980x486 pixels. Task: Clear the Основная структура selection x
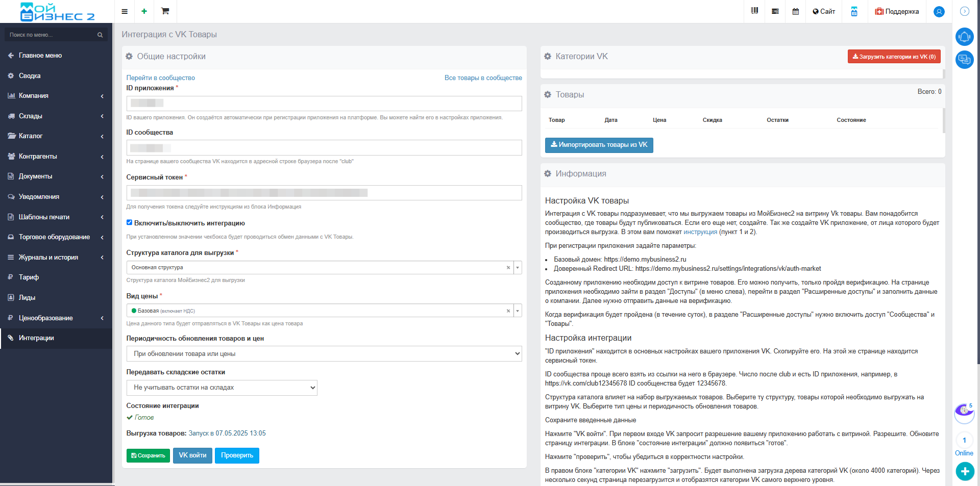coord(508,267)
